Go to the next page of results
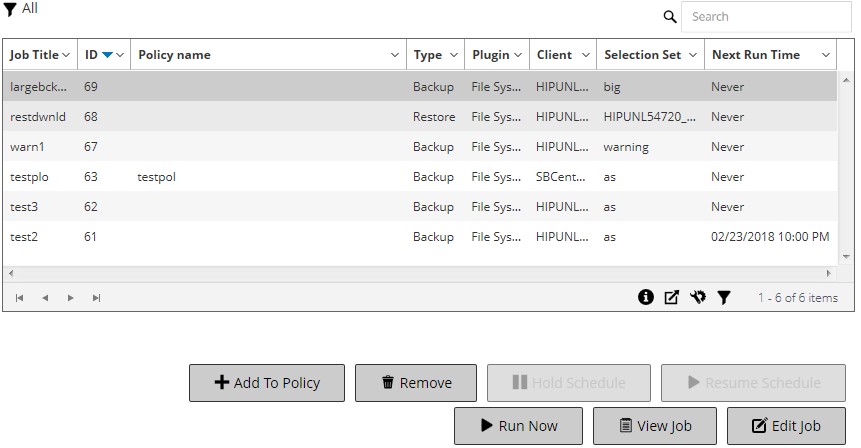Screen dimensions: 861x448 (71, 298)
